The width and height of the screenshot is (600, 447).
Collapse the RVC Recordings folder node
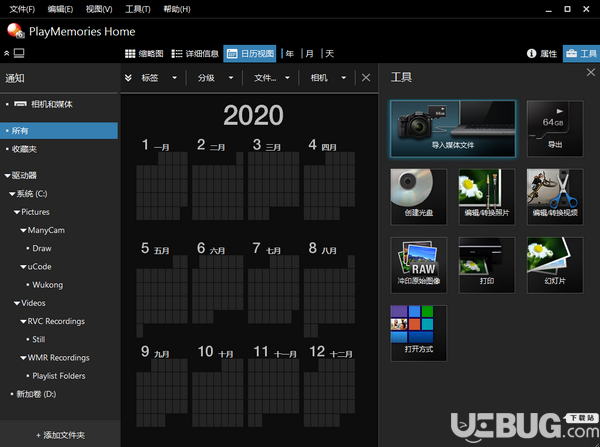(x=23, y=321)
